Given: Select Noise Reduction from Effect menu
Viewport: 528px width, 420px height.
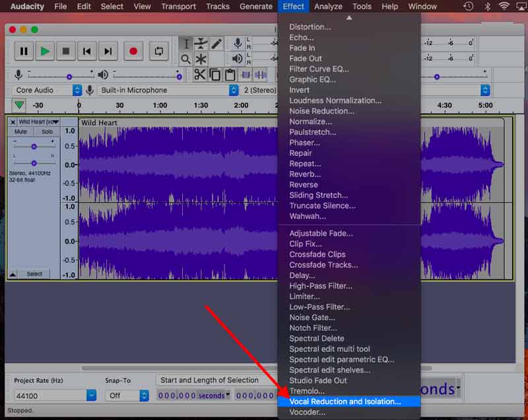Looking at the screenshot, I should (x=321, y=111).
